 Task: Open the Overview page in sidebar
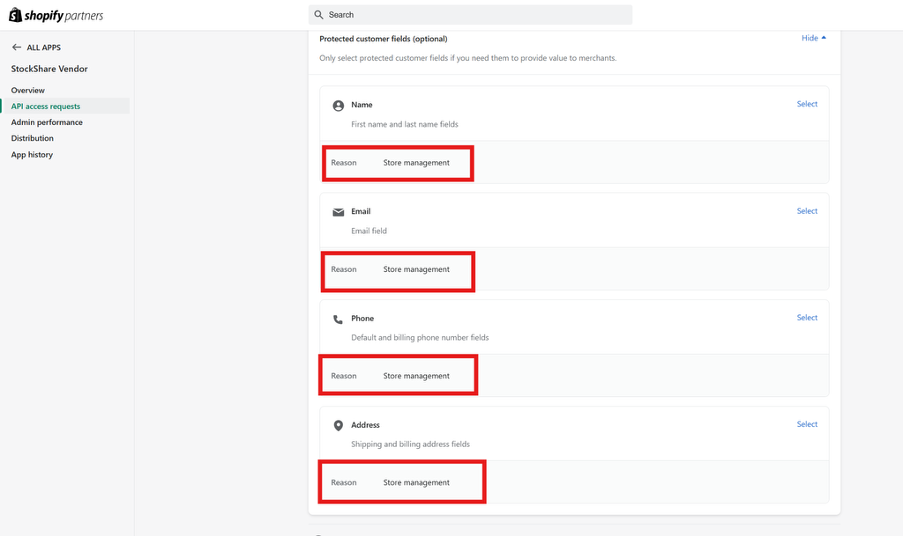pos(28,90)
